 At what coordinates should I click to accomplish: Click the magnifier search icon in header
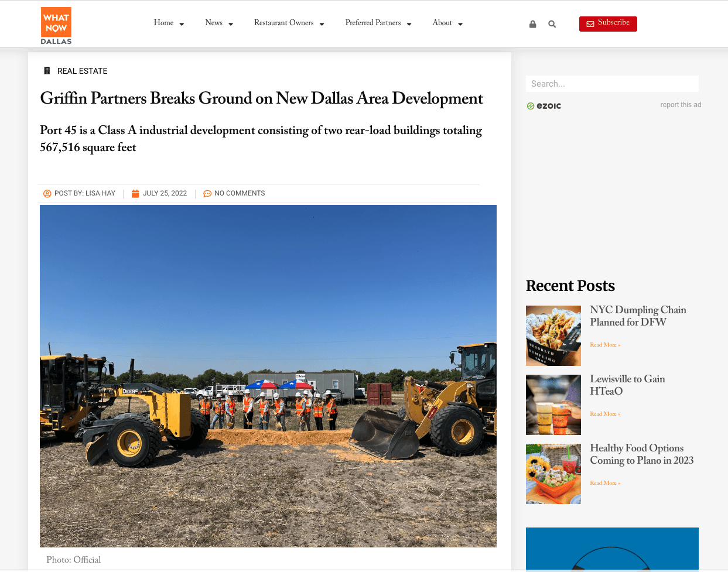coord(552,24)
